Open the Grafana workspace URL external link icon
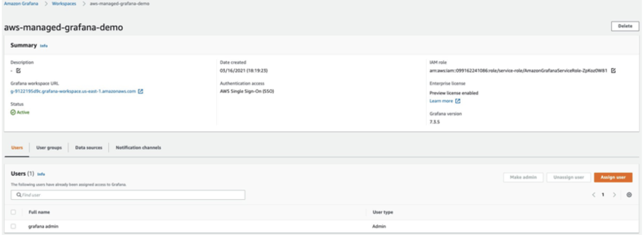Viewport: 644px width, 235px height. [140, 91]
